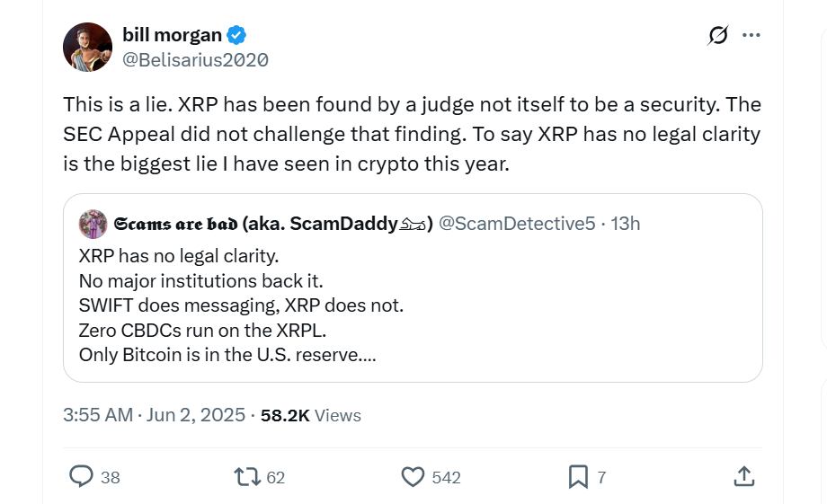Open bill morgan's profile picture
Screen dimensions: 827x504
(87, 47)
